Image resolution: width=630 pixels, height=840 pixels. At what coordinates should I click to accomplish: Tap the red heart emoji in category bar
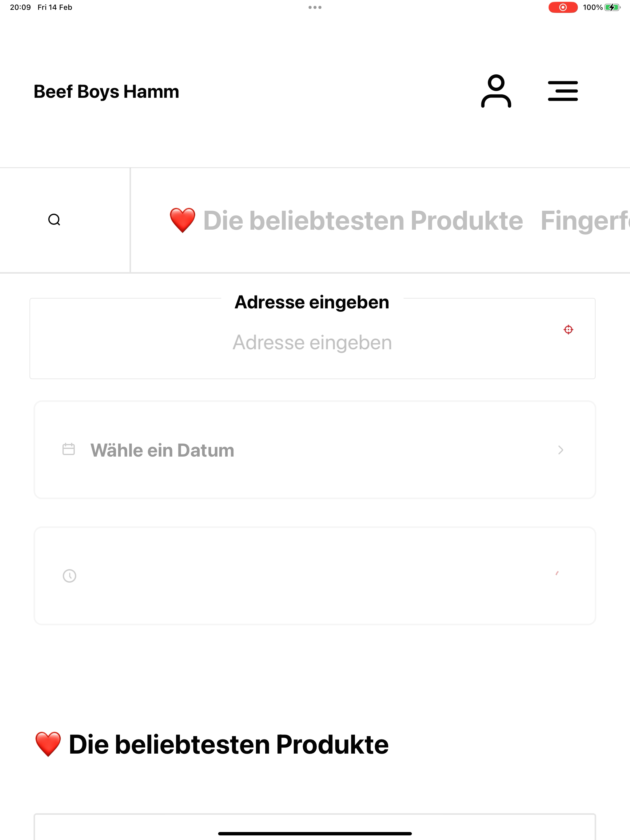[x=182, y=220]
